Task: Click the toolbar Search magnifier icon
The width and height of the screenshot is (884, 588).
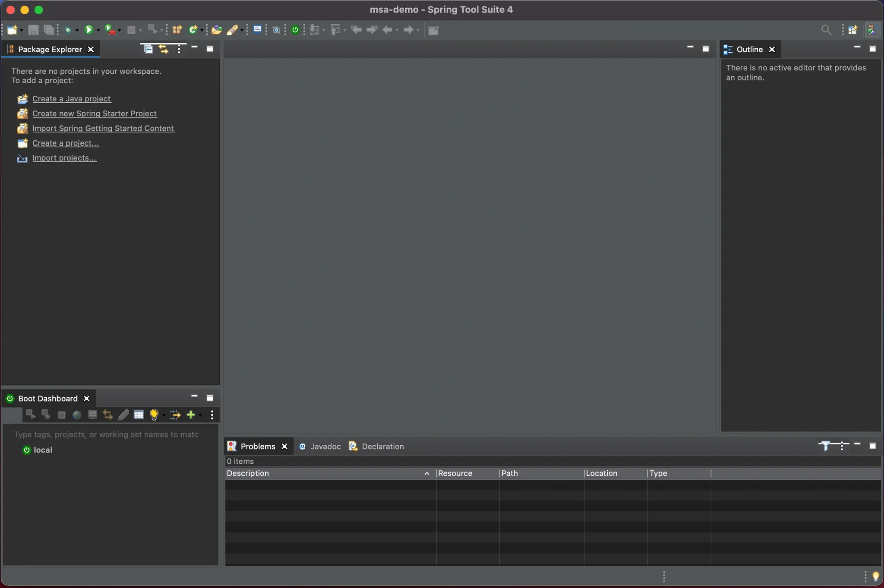Action: pyautogui.click(x=826, y=30)
